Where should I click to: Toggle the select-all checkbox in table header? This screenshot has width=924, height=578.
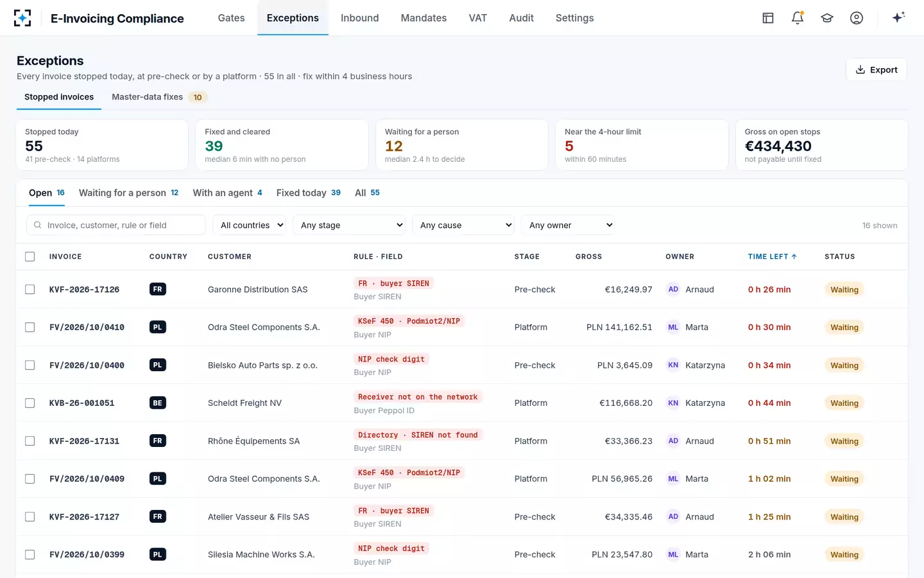tap(30, 256)
